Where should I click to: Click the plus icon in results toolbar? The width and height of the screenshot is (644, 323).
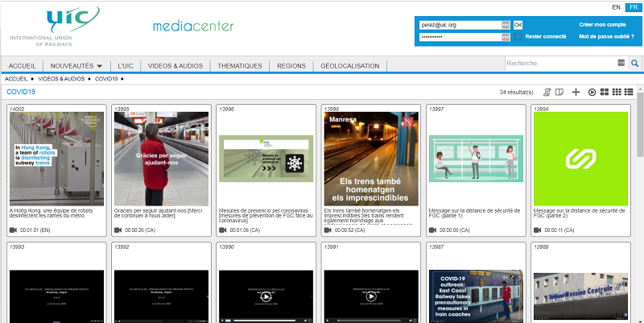(x=576, y=92)
